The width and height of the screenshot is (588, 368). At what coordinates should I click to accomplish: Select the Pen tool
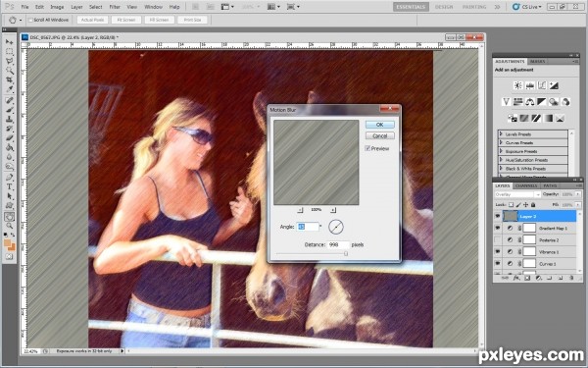click(9, 178)
